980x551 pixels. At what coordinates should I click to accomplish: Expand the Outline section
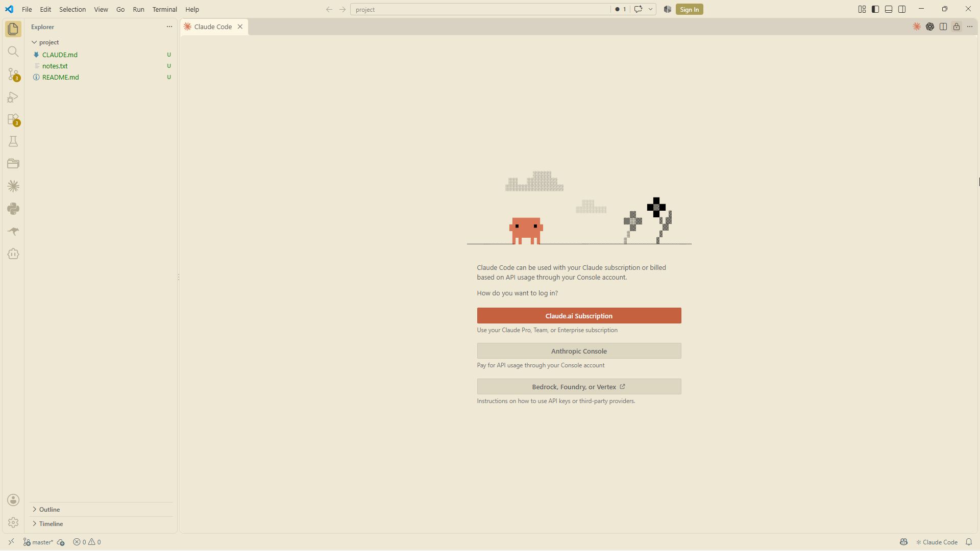coord(101,510)
